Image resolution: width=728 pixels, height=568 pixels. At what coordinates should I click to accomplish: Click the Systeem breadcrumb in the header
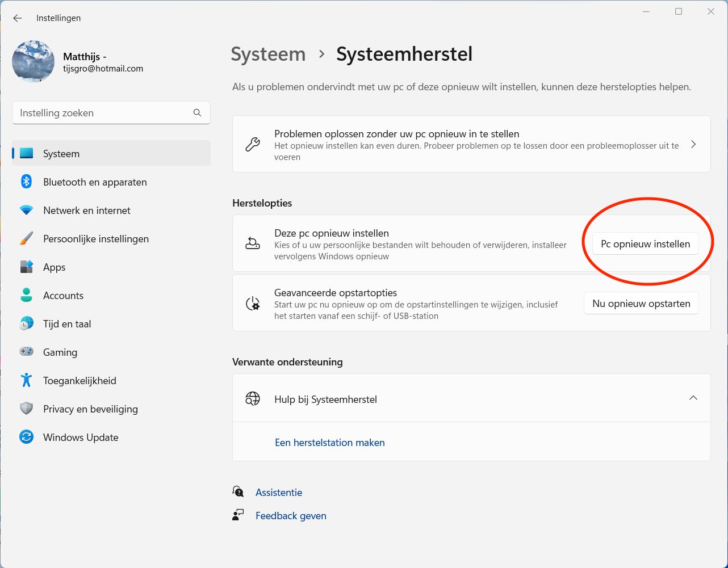(x=268, y=54)
